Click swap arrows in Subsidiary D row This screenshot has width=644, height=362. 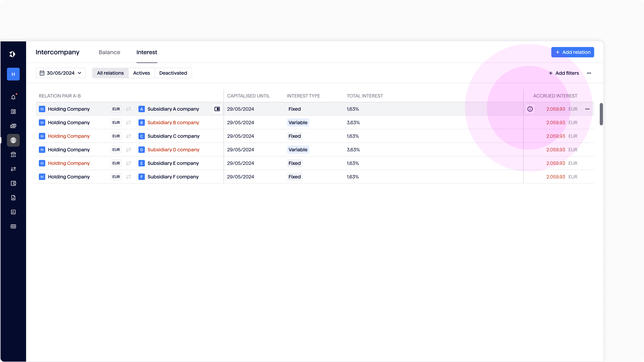click(128, 150)
